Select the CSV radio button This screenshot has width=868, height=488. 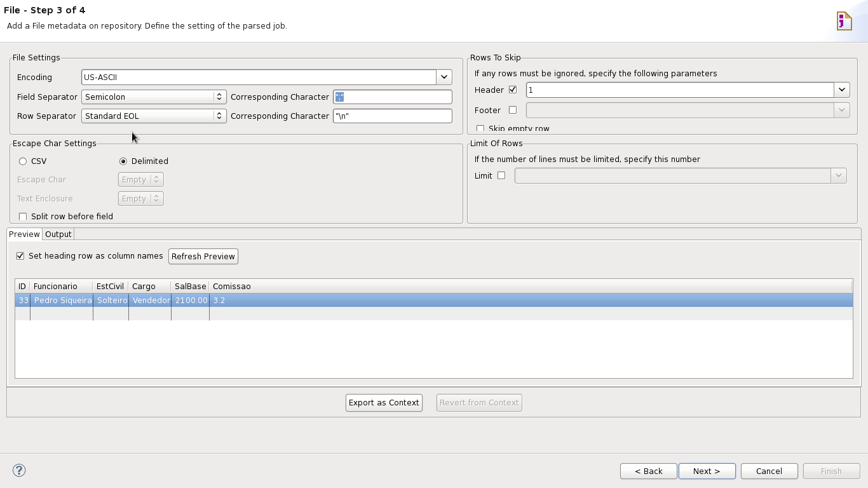coord(23,161)
